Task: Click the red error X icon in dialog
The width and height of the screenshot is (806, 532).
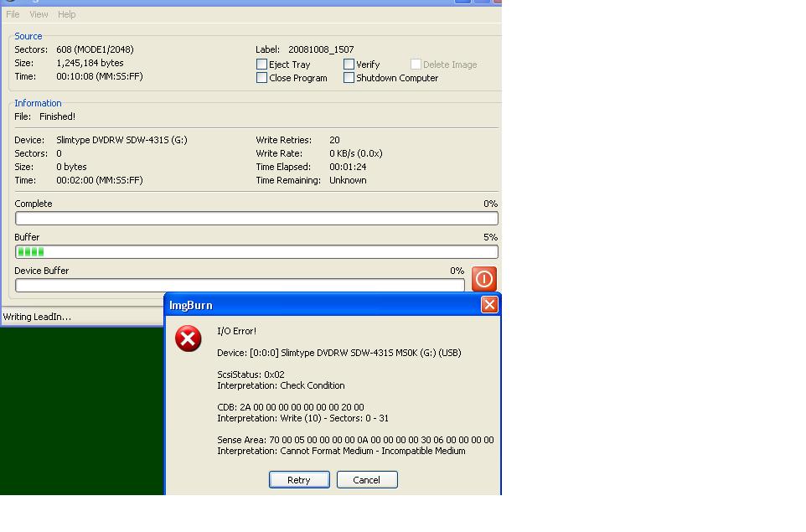Action: [x=189, y=338]
